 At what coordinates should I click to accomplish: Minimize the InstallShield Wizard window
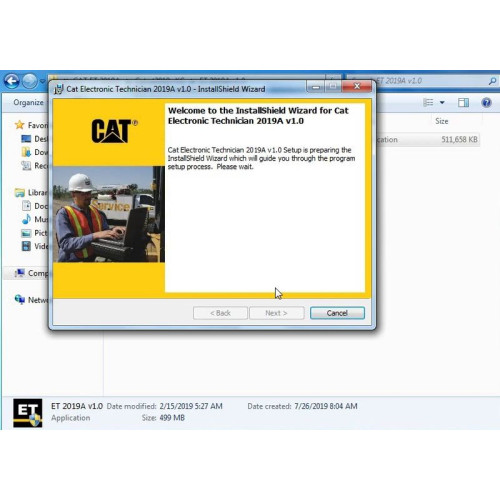coord(316,87)
